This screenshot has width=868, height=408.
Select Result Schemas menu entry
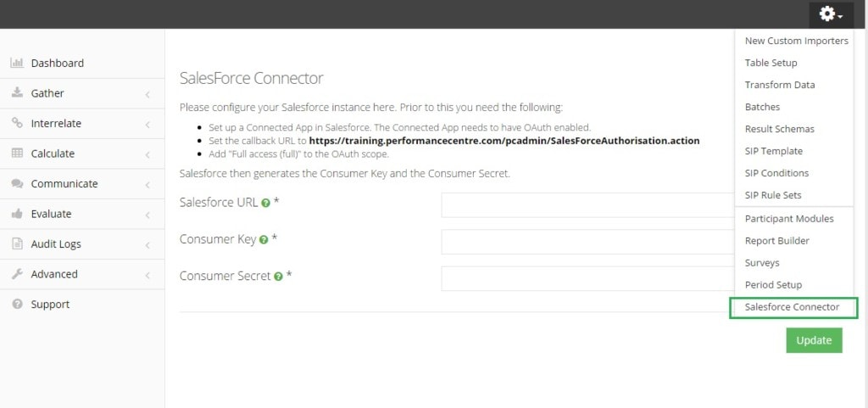tap(780, 129)
